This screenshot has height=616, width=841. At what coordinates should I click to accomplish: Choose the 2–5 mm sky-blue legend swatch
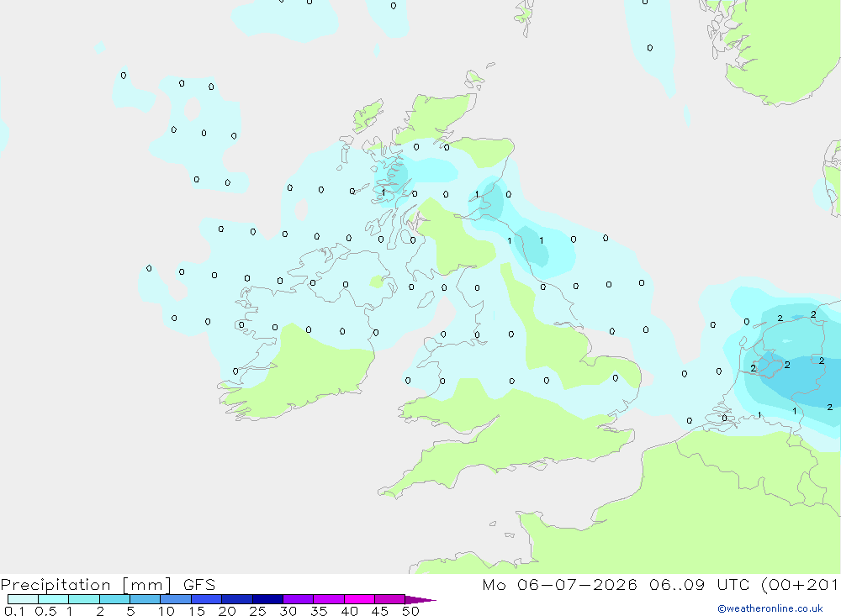point(114,599)
